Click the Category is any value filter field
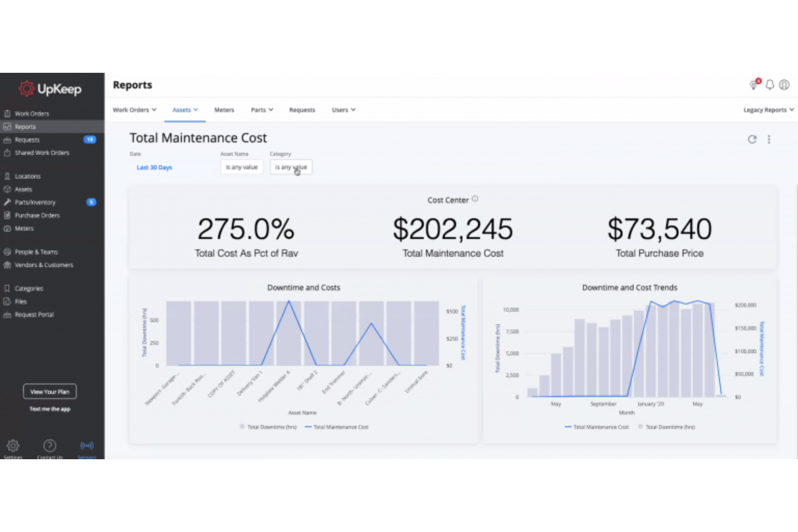The image size is (798, 532). pos(291,167)
